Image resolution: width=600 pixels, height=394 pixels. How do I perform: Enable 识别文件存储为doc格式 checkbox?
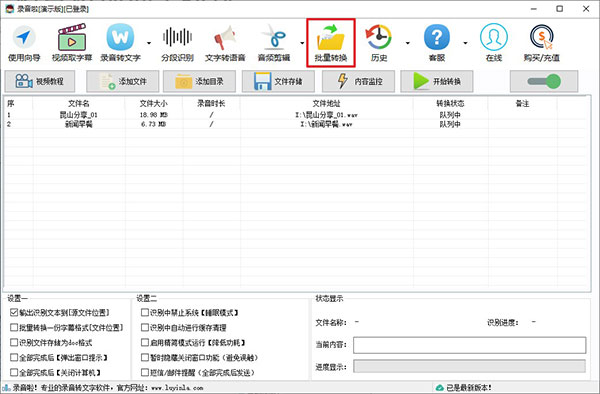[14, 342]
